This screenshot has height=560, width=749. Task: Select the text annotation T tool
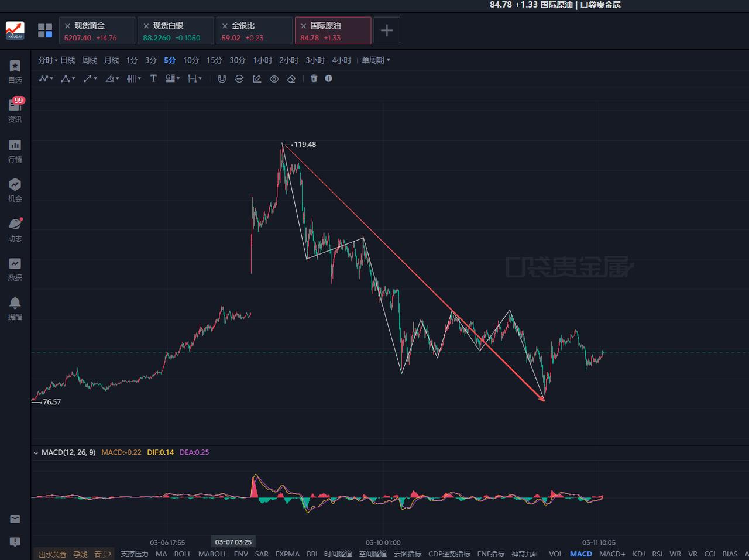[x=153, y=78]
